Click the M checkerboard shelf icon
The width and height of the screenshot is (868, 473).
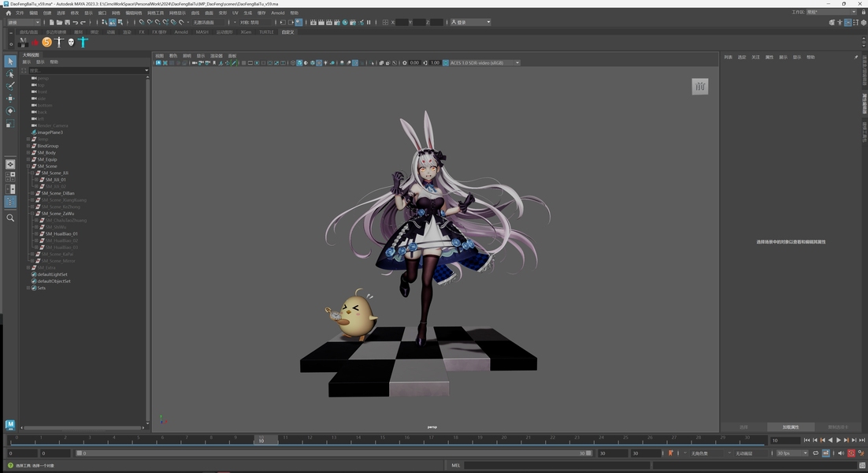(23, 42)
